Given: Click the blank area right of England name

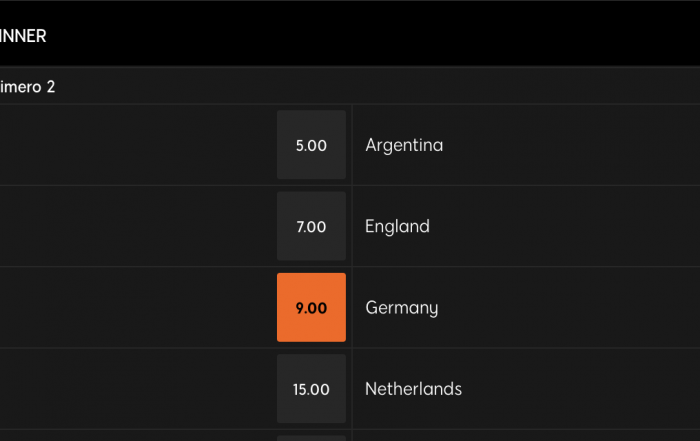Looking at the screenshot, I should pos(565,226).
